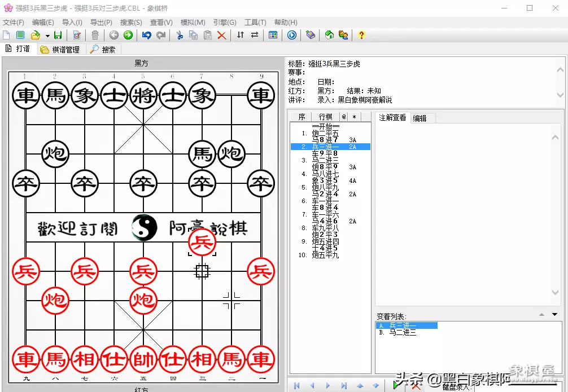
Task: Jump to first move navigation button
Action: tap(296, 386)
